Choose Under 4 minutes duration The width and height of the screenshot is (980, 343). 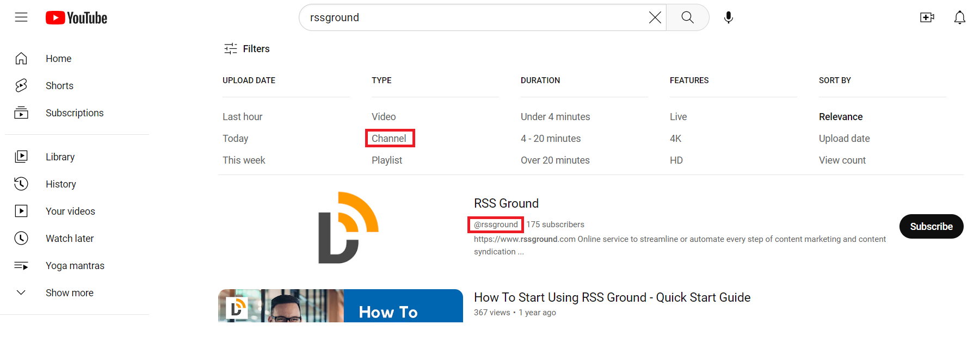[555, 116]
